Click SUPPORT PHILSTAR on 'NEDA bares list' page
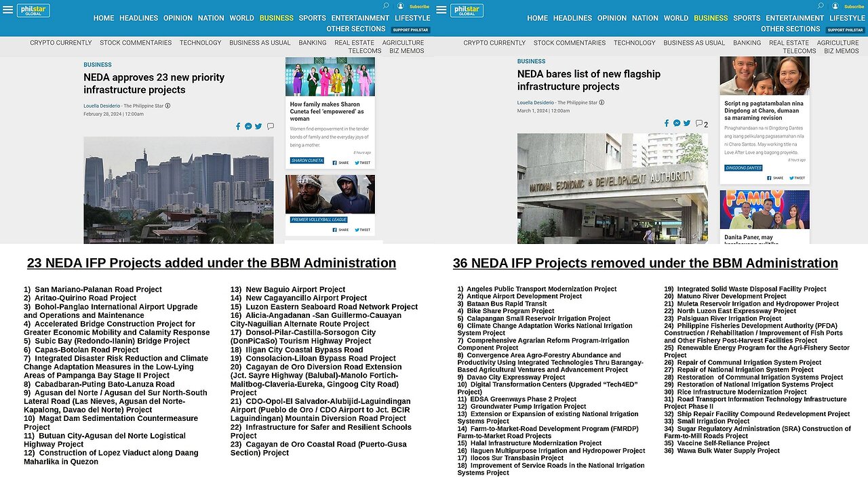 (x=845, y=30)
